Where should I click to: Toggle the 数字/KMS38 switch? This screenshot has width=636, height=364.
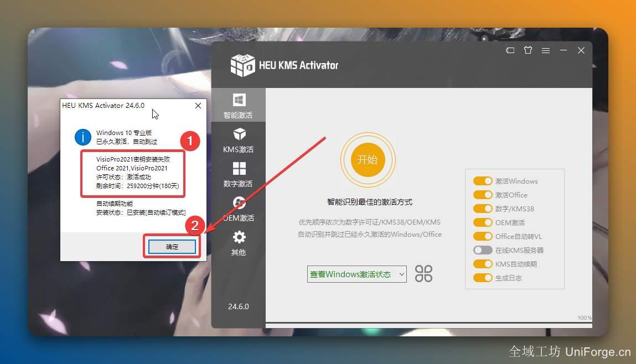(x=483, y=209)
